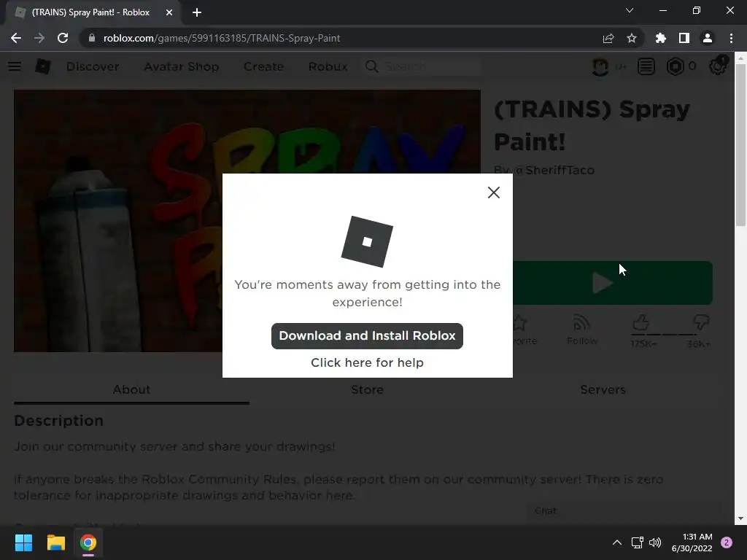Switch to the About tab
Viewport: 747px width, 560px height.
coord(131,390)
